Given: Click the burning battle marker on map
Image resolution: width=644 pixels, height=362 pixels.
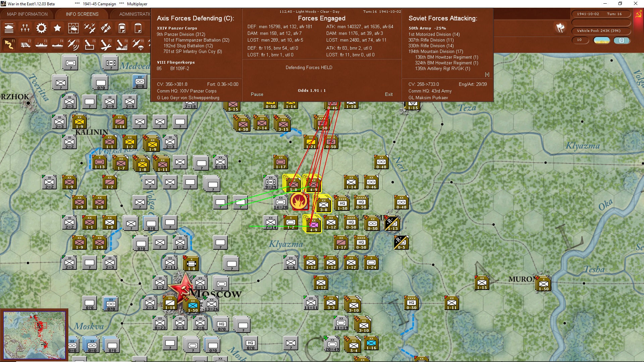Looking at the screenshot, I should [x=299, y=201].
